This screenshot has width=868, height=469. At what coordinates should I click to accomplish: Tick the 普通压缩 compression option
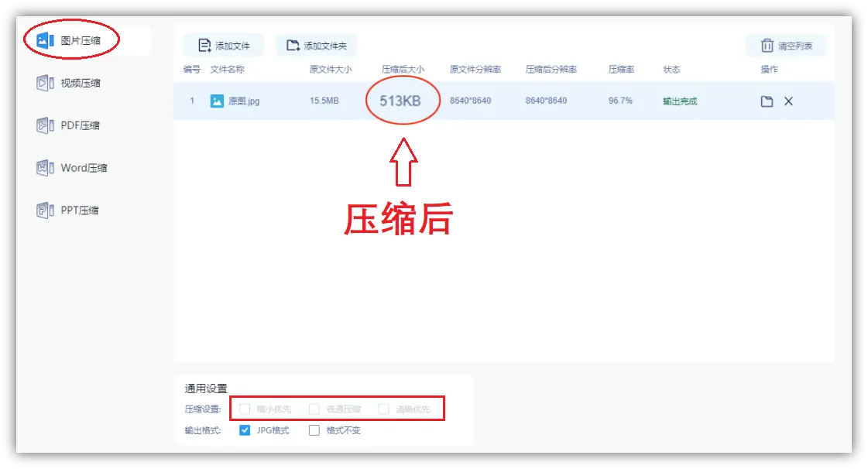point(314,409)
